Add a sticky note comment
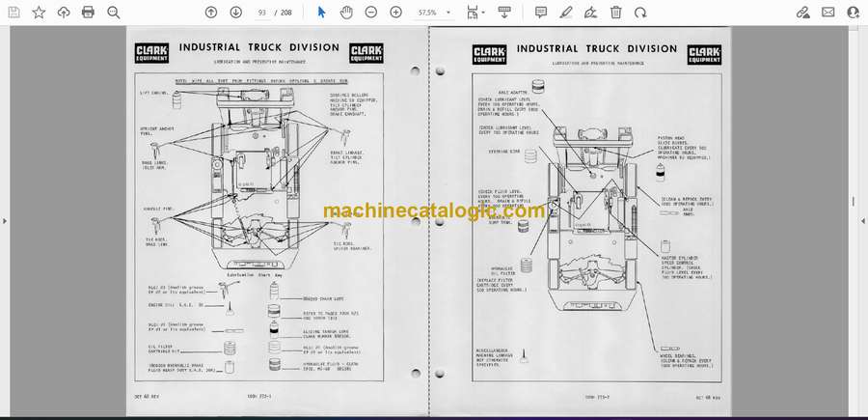 tap(541, 13)
